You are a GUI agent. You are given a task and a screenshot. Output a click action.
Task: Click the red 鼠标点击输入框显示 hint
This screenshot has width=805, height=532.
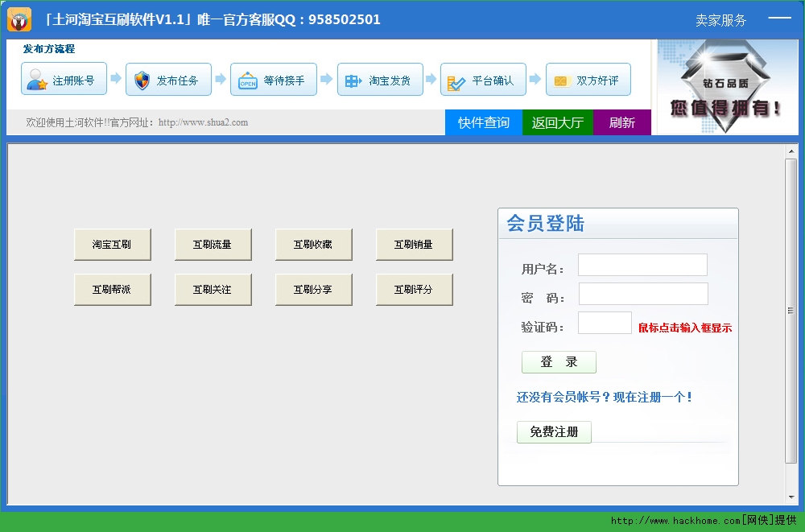click(x=685, y=328)
